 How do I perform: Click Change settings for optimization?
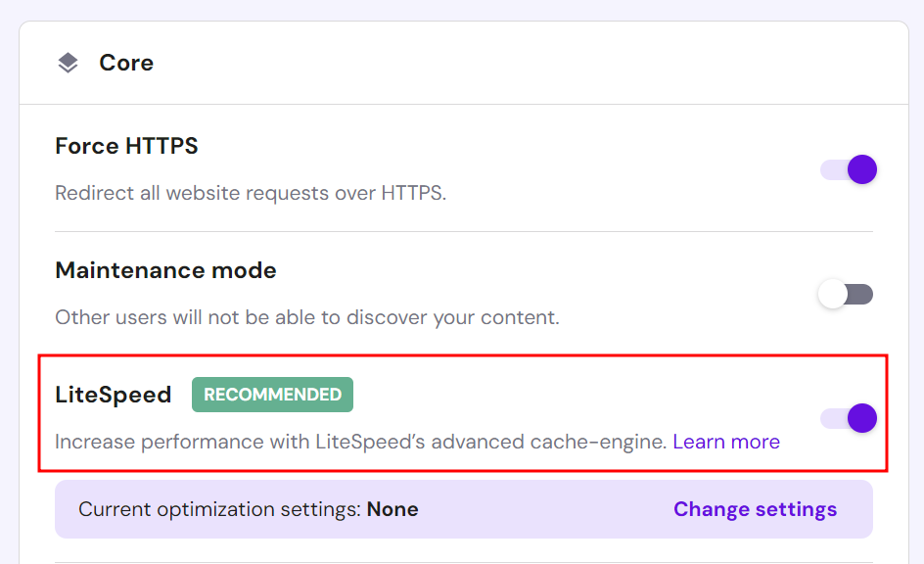coord(755,509)
